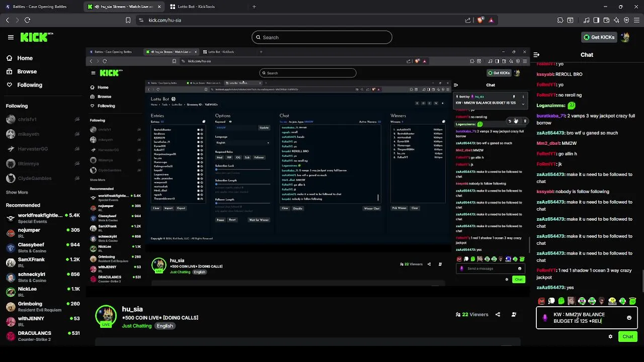Open the Brave VPN shield icon
The height and width of the screenshot is (362, 644).
click(x=626, y=20)
